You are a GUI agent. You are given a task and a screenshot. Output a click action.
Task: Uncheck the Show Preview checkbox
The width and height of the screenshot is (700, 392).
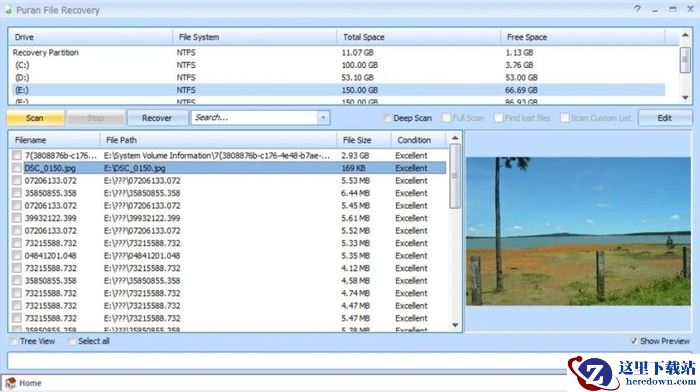(x=633, y=341)
